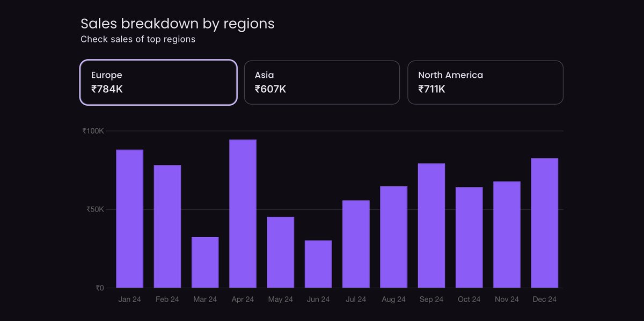Click the Dec 24 axis label
644x321 pixels.
pos(545,300)
